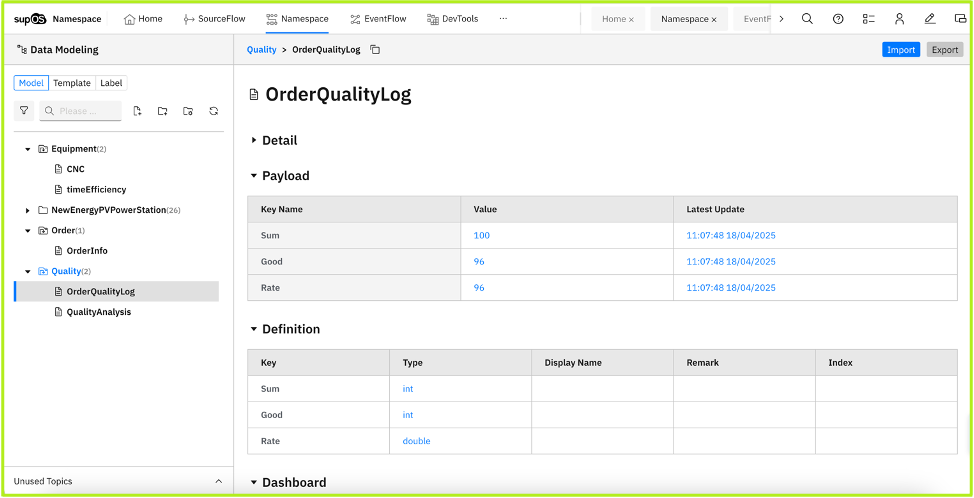Click the filter funnel icon
The image size is (974, 498).
click(24, 111)
